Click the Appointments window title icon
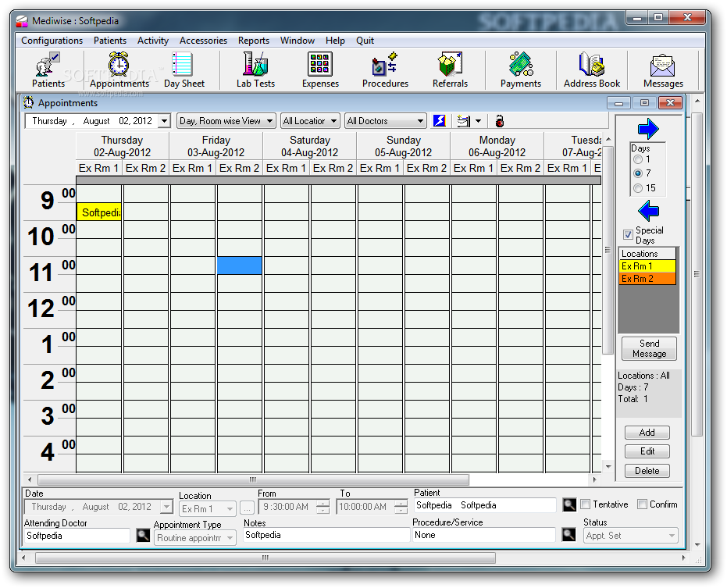 [x=29, y=102]
